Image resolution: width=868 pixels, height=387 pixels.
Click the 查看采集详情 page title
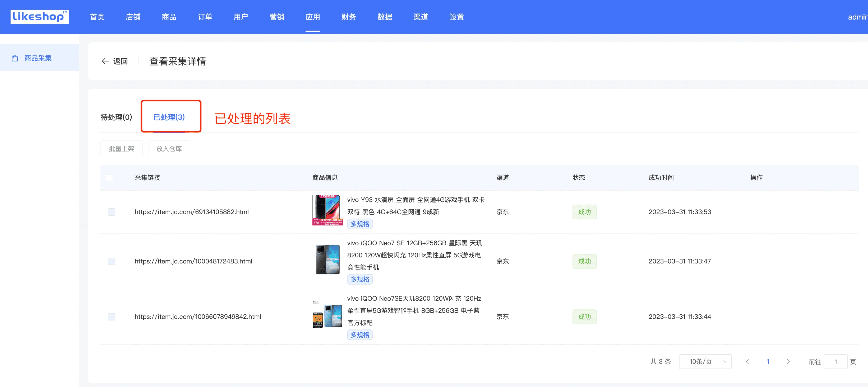coord(178,61)
